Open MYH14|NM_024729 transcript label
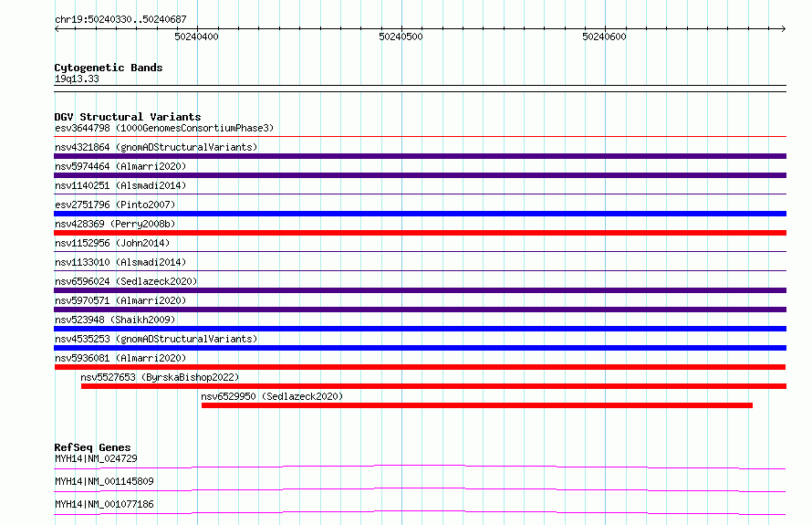 [x=96, y=458]
